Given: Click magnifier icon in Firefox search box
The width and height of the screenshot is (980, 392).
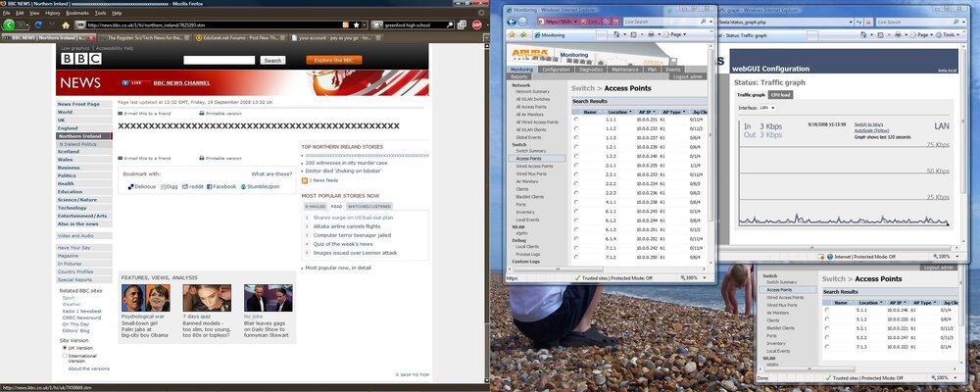Looking at the screenshot, I should click(x=450, y=25).
